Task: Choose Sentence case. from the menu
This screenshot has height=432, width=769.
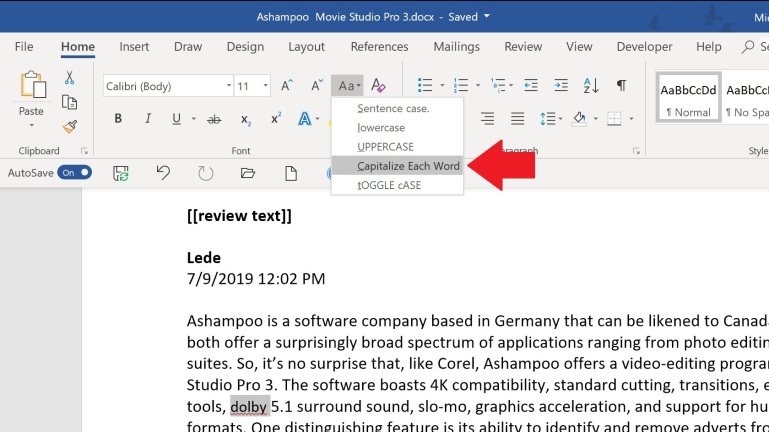Action: coord(397,108)
